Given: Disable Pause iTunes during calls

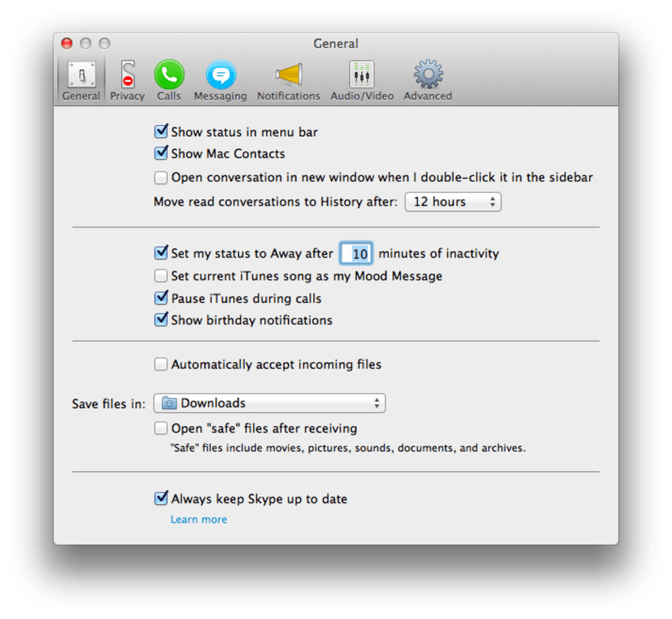Looking at the screenshot, I should point(161,298).
